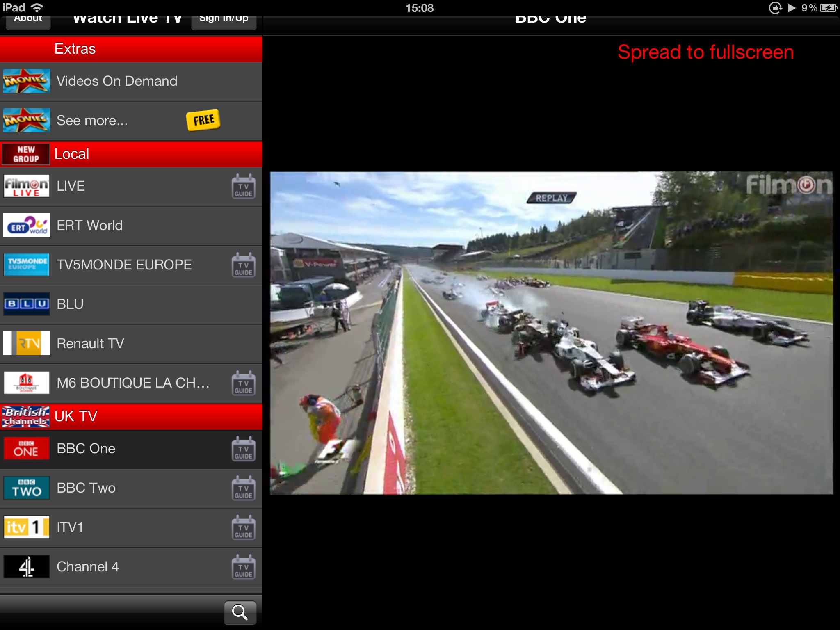Tap the NEW GROUP badge
This screenshot has width=840, height=630.
(26, 154)
